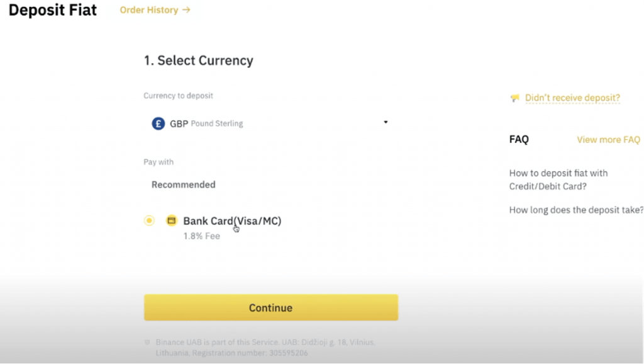The width and height of the screenshot is (644, 364).
Task: Open the GBP Pound Sterling currency selector
Action: click(270, 123)
